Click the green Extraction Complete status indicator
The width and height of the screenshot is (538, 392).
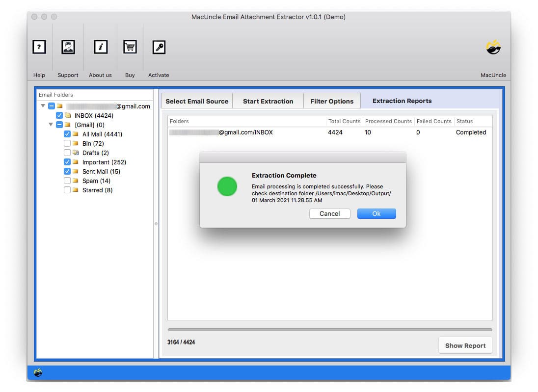[x=227, y=186]
